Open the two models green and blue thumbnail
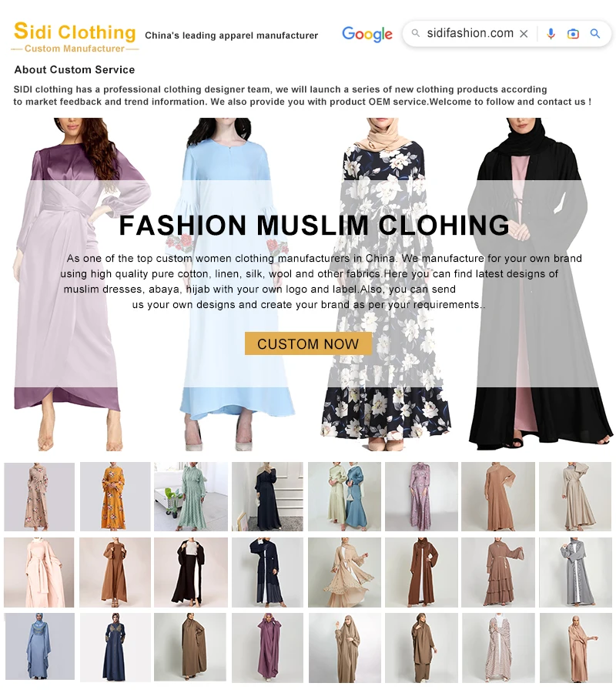Screen dimensions: 616x693 (344, 497)
